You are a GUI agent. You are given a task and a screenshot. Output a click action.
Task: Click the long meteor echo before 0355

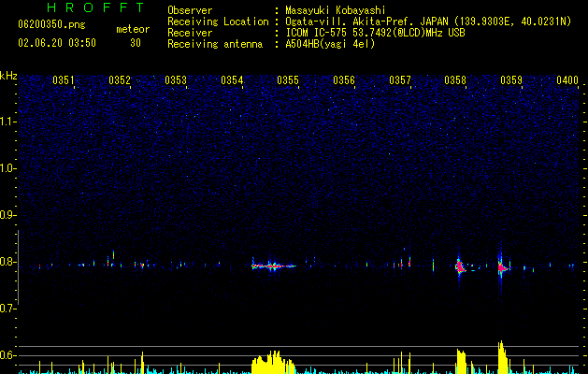274,266
